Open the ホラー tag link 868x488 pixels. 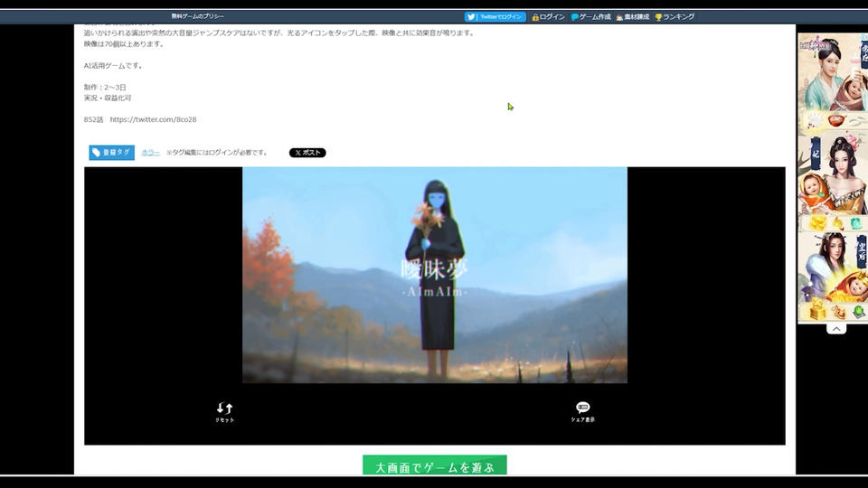[151, 153]
